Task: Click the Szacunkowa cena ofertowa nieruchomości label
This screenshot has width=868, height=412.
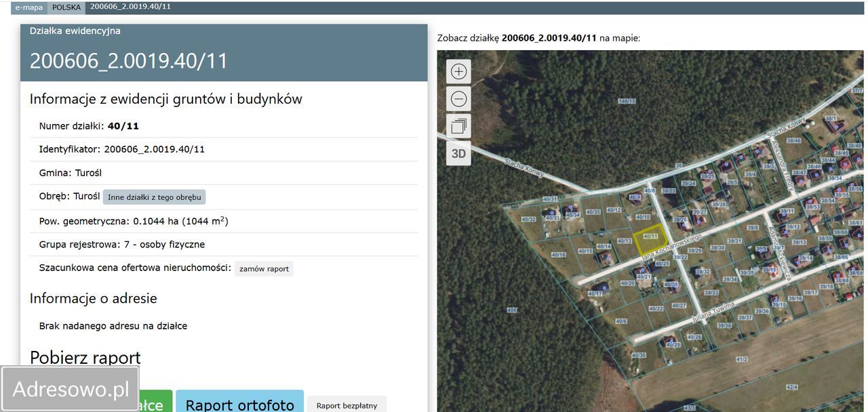Action: (136, 268)
